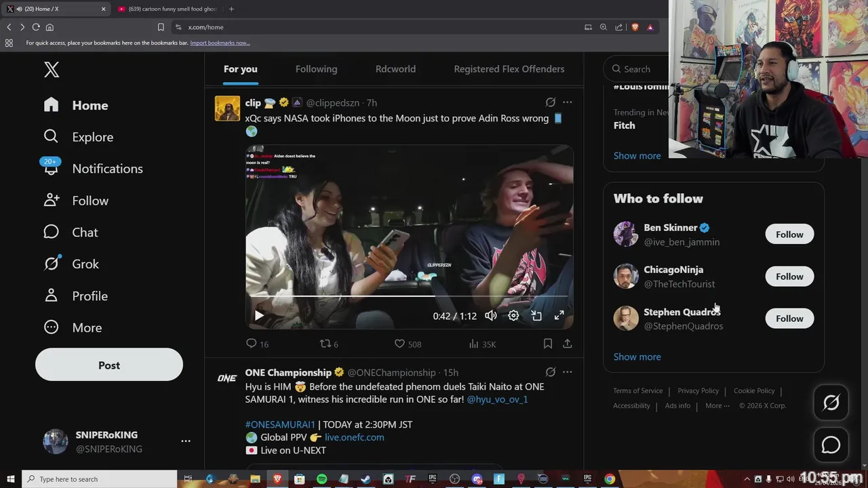Image resolution: width=868 pixels, height=488 pixels.
Task: Open the Profile page
Action: 75,296
